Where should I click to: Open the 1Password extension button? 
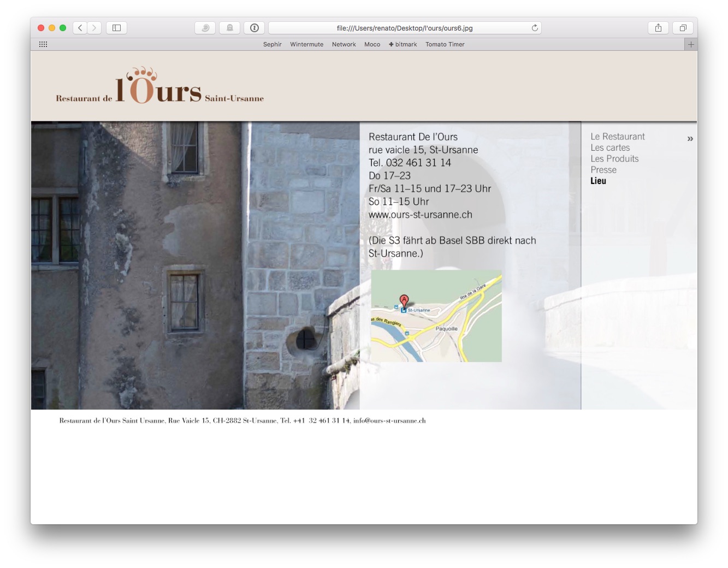254,28
